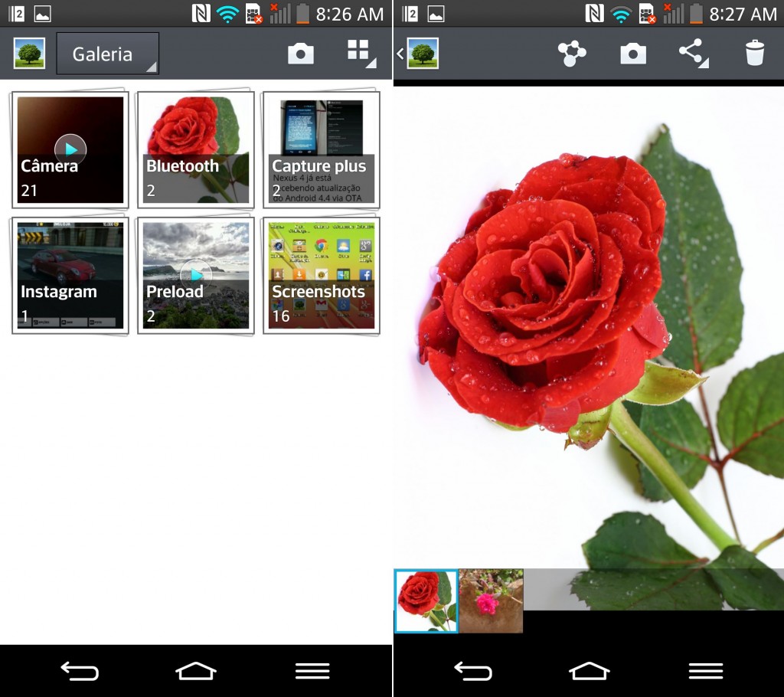Open share menu in photo viewer

point(694,53)
